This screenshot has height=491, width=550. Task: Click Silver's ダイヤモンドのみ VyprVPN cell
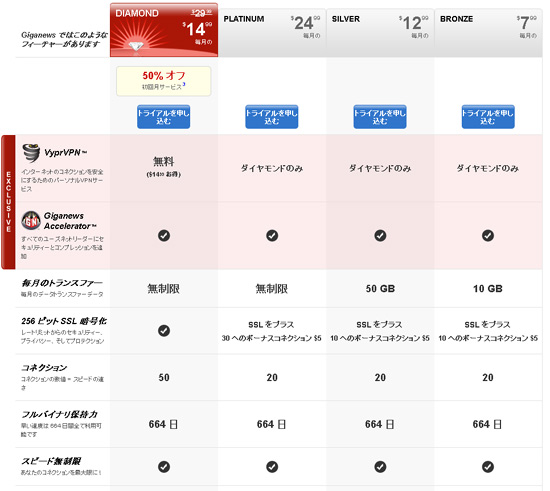tap(380, 168)
